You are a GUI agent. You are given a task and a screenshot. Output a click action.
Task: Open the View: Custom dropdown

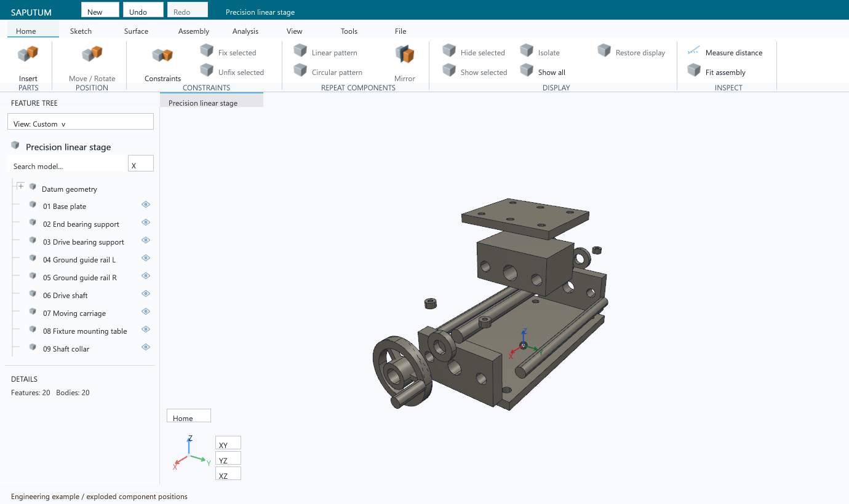click(x=81, y=122)
